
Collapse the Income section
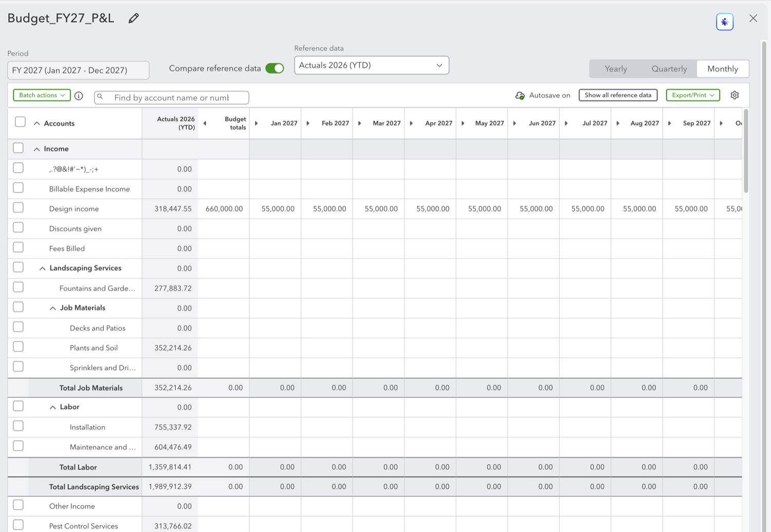click(36, 149)
